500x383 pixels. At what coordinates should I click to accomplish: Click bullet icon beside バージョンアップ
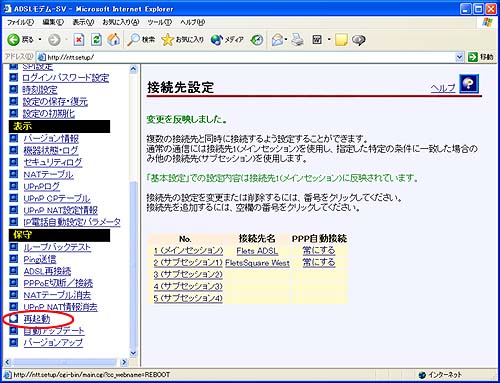click(x=13, y=342)
